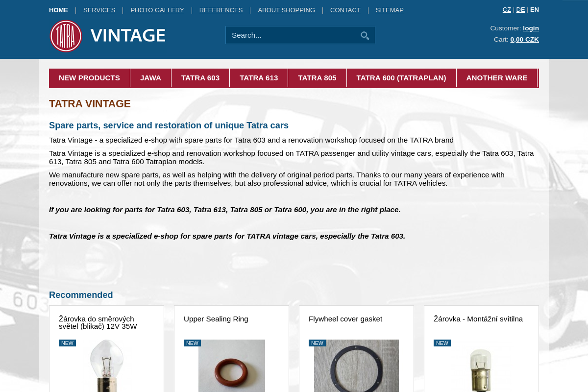Open the PHOTO GALLERY page

157,10
